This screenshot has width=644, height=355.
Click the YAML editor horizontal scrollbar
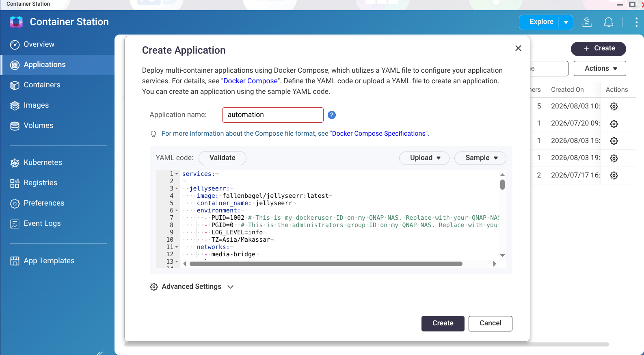[x=326, y=264]
